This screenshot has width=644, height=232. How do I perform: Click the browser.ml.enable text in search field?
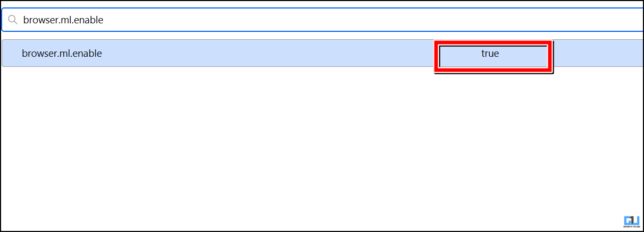tap(63, 20)
